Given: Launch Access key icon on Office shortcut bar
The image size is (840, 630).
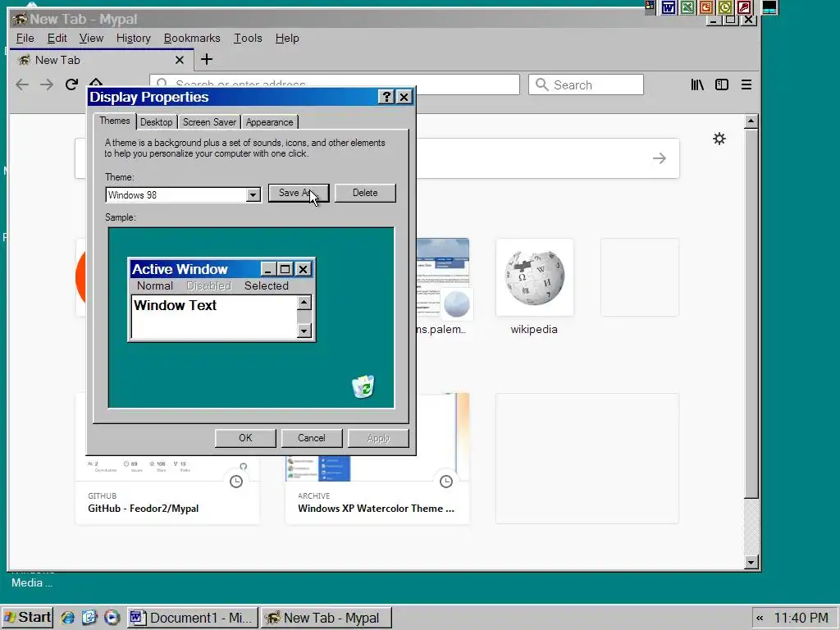Looking at the screenshot, I should [x=743, y=7].
